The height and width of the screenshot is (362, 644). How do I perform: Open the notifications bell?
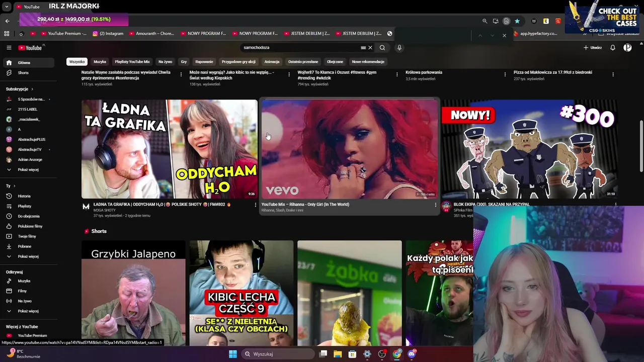[x=613, y=48]
